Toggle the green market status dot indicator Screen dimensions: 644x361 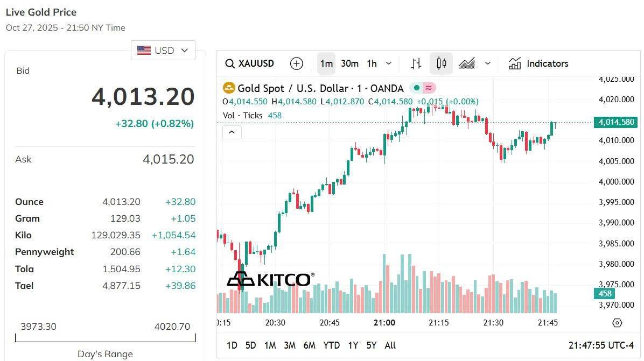(x=417, y=88)
